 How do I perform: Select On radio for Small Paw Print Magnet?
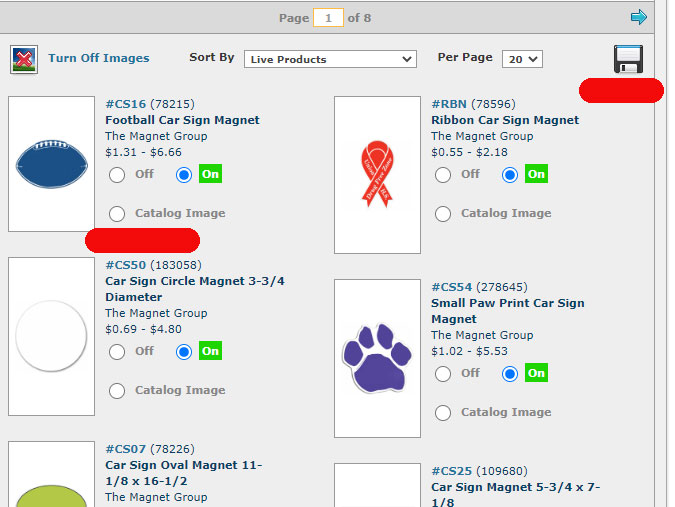(x=510, y=374)
